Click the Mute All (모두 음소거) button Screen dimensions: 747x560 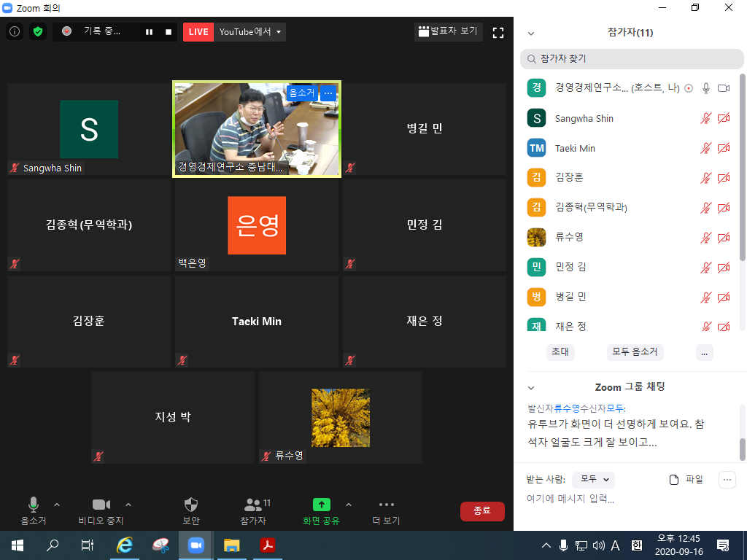635,351
